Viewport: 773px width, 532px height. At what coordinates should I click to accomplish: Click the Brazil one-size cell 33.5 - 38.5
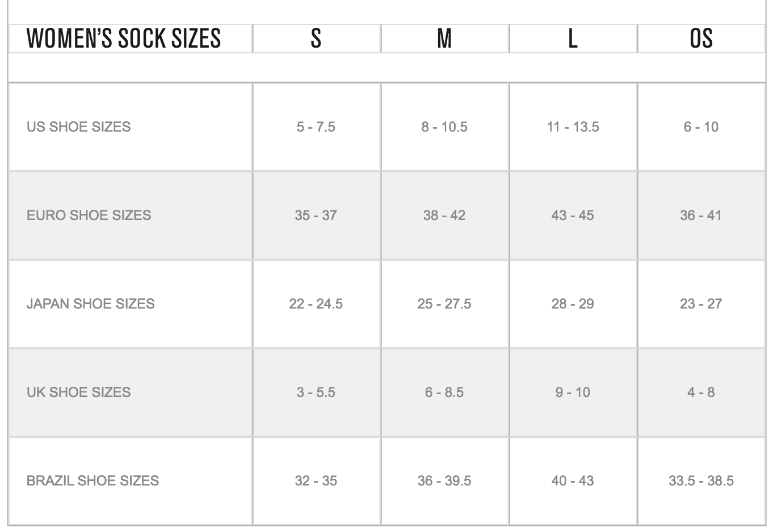click(x=701, y=480)
